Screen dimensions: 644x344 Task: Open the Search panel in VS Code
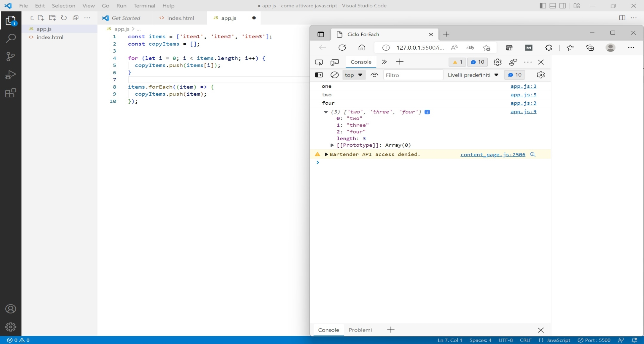(x=11, y=38)
